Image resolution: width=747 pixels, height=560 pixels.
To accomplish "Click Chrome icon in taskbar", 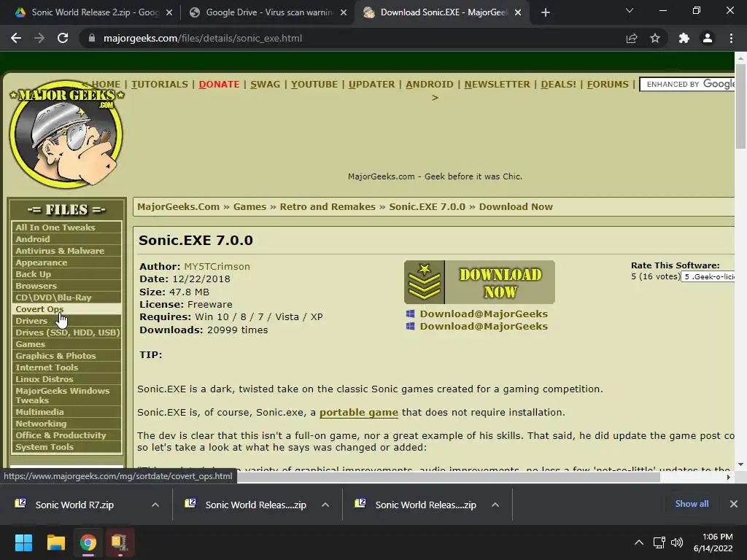I will tap(88, 542).
